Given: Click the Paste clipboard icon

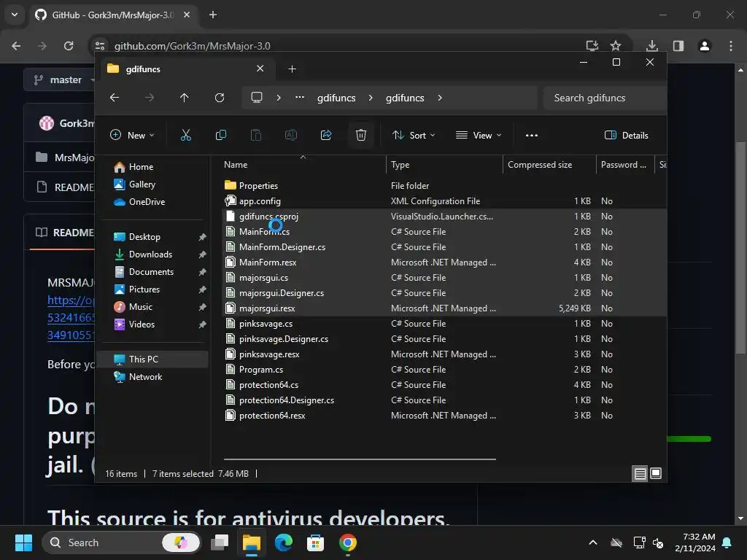Looking at the screenshot, I should point(256,135).
